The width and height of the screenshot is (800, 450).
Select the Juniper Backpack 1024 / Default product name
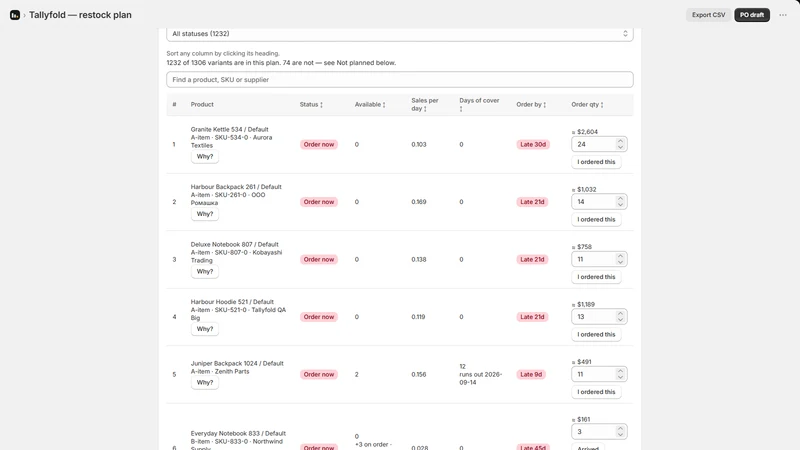point(237,364)
